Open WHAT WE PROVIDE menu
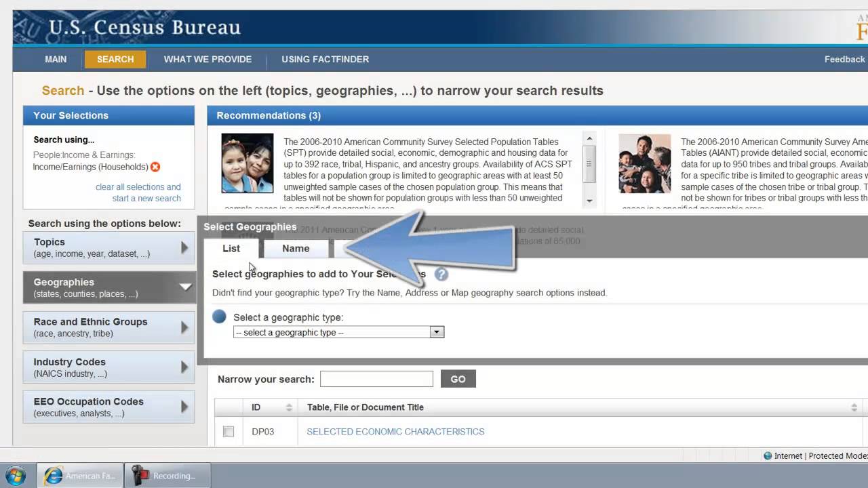Viewport: 868px width, 488px height. pos(208,59)
